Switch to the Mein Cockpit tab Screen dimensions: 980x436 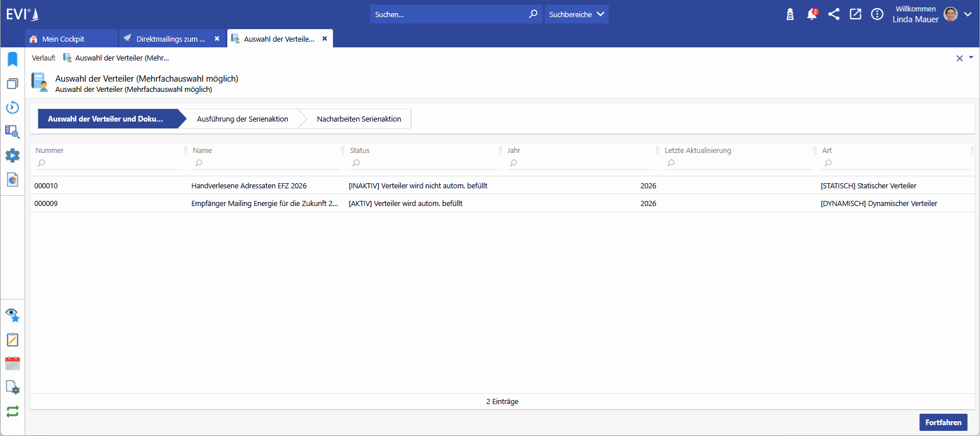[x=63, y=39]
